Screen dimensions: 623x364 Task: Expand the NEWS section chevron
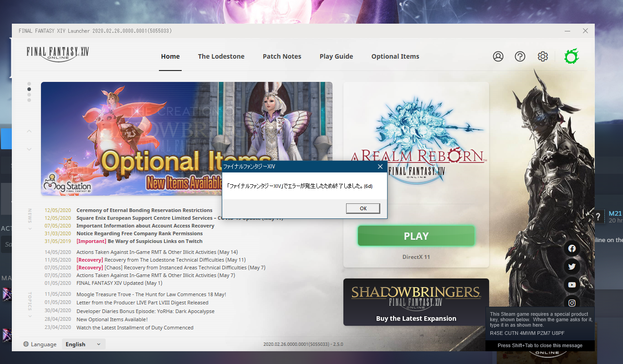point(30,229)
